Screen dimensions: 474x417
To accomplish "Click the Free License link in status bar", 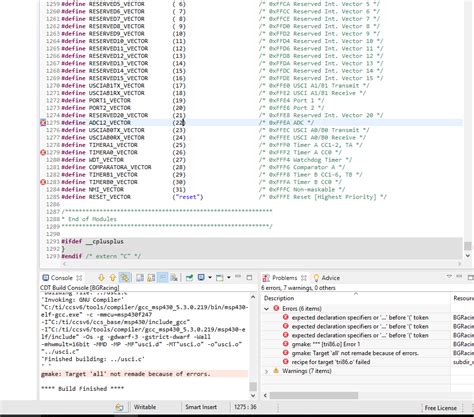I will [440, 408].
